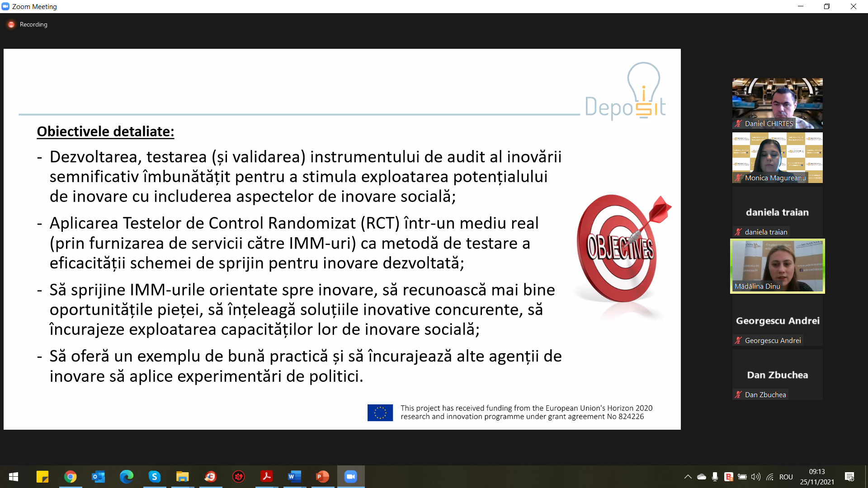The height and width of the screenshot is (488, 868).
Task: Open Sticky Notes from the taskbar
Action: (x=42, y=477)
